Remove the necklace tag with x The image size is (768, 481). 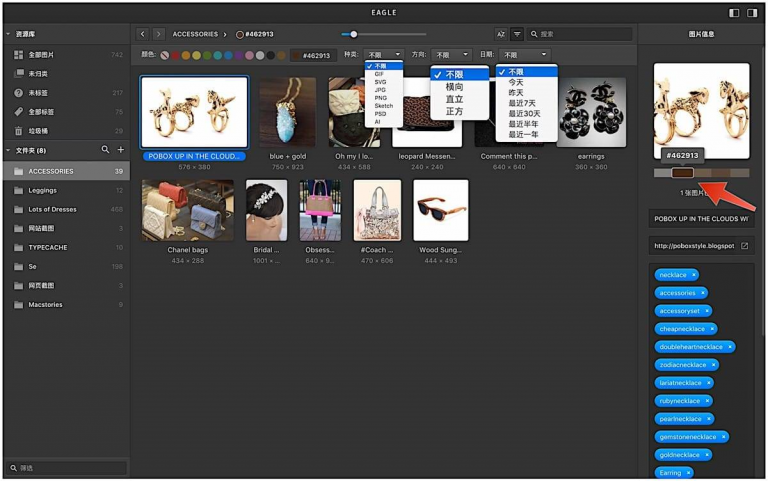tap(694, 275)
